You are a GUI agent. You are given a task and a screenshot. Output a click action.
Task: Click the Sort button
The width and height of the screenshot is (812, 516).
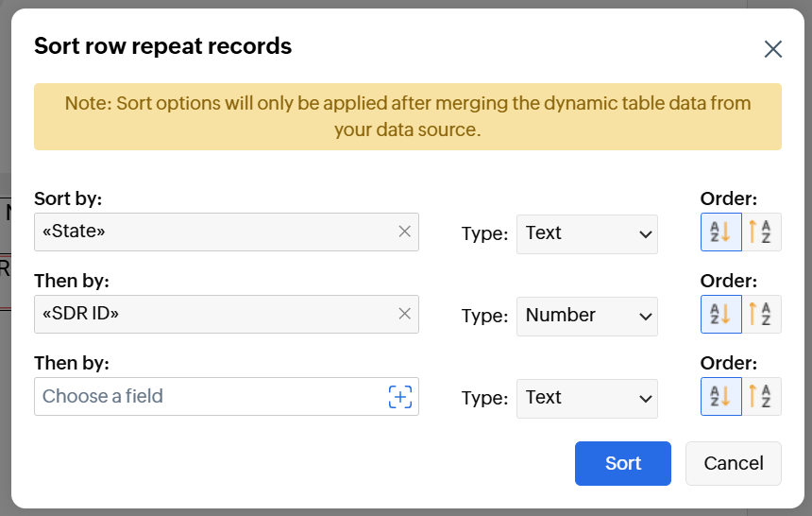pyautogui.click(x=622, y=463)
